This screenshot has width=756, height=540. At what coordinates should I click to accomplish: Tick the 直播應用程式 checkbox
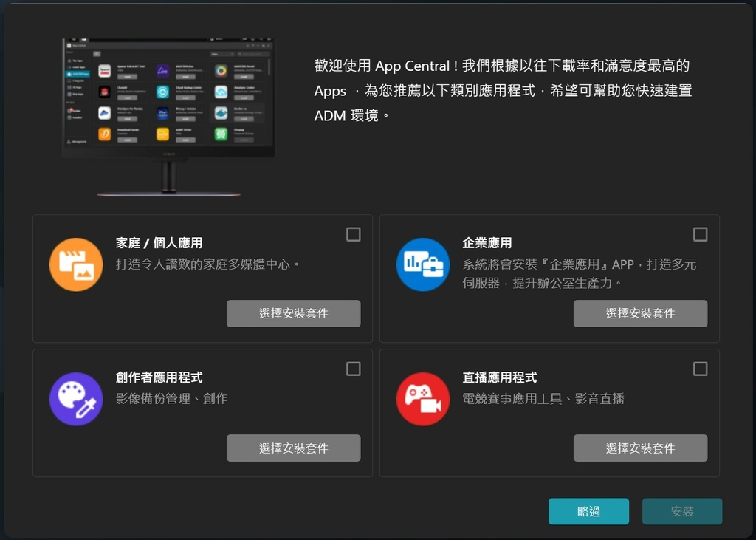point(700,369)
